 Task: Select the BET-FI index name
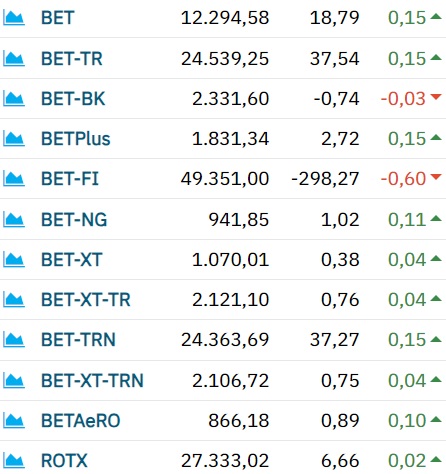point(70,179)
